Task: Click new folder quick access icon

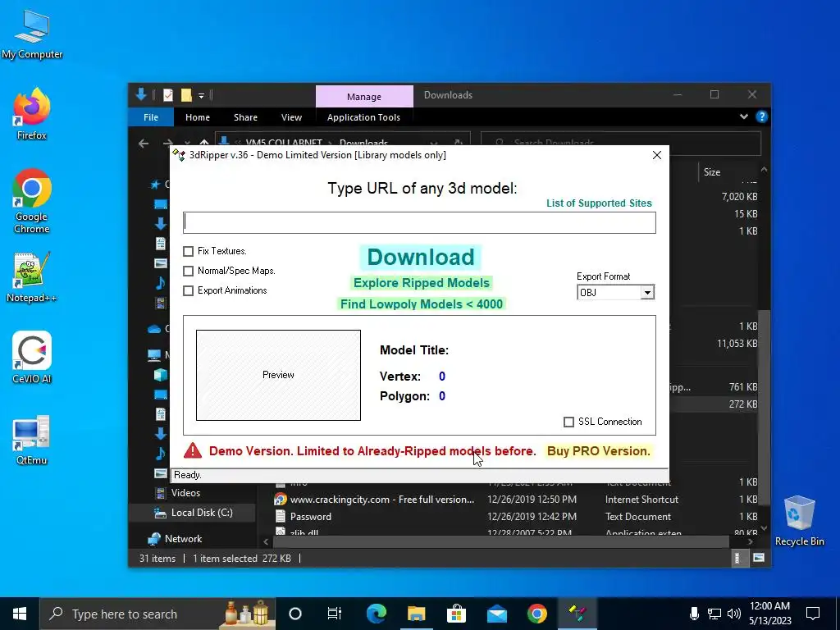Action: pos(186,95)
